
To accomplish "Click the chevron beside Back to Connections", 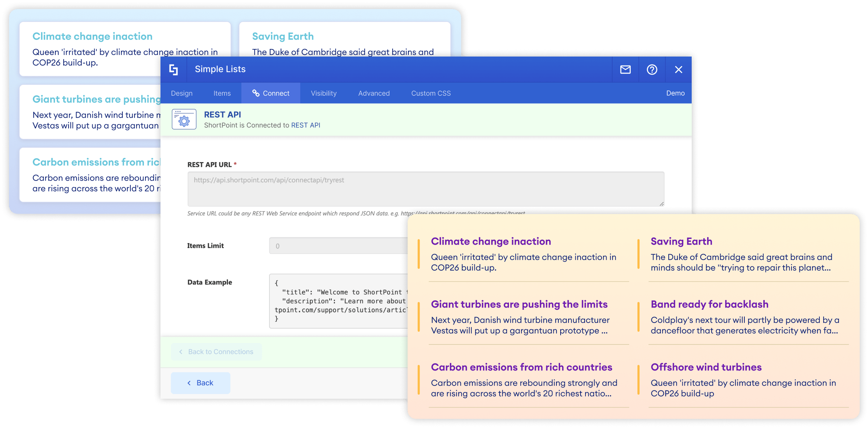I will (x=181, y=352).
